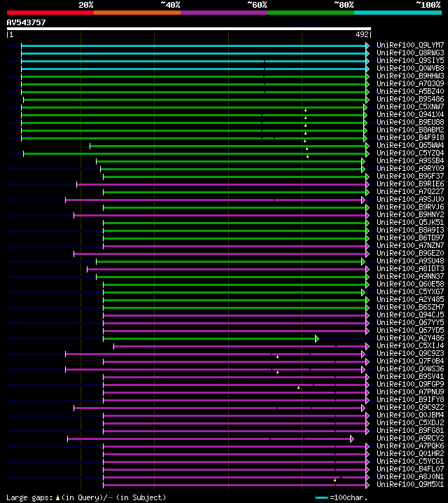Select label UniRef100_B9S486
Screen dimensions: 448x503
(x=410, y=99)
